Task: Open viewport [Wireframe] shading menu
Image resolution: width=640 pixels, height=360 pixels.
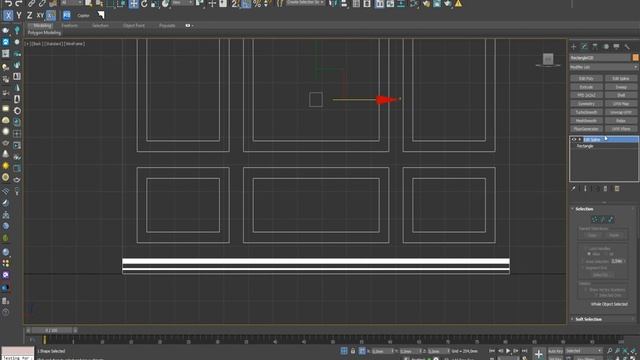Action: (x=74, y=44)
